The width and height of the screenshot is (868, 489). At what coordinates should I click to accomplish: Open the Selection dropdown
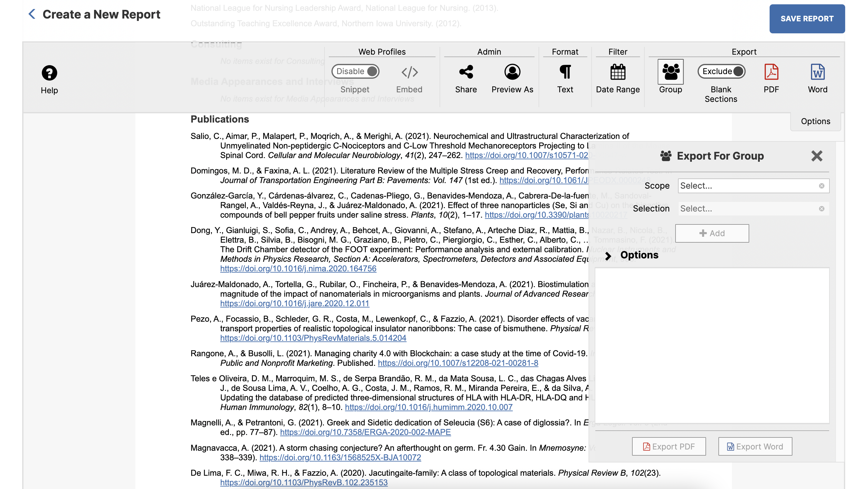pos(754,209)
